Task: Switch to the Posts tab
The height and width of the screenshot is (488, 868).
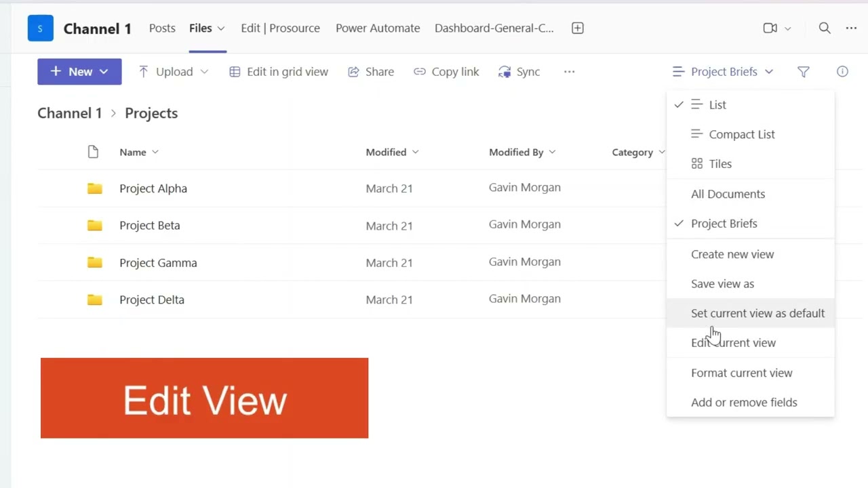Action: [162, 28]
